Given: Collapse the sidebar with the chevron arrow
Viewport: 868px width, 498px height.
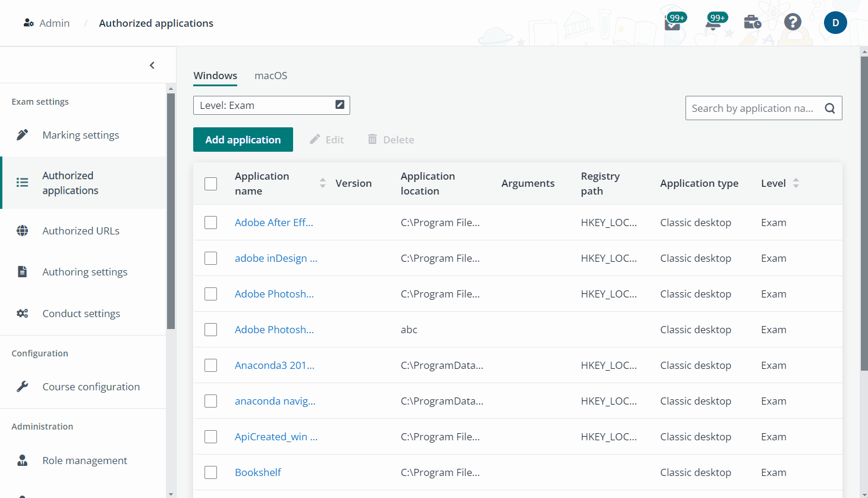Looking at the screenshot, I should coord(152,65).
